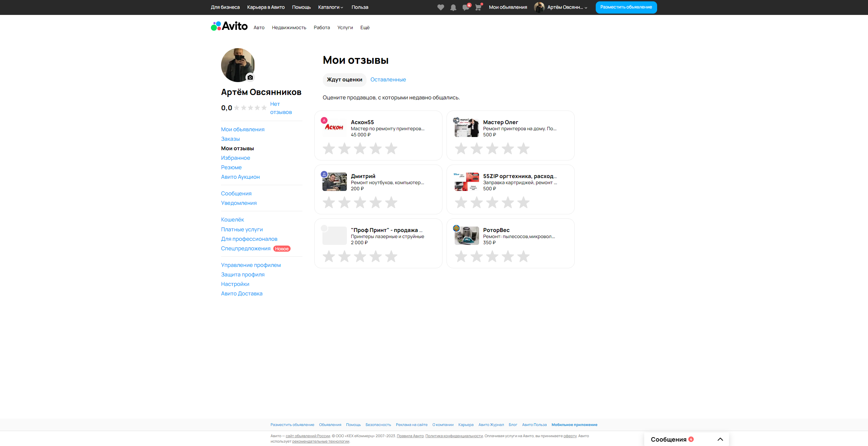Open Избранное in sidebar
868x446 pixels.
[x=236, y=158]
